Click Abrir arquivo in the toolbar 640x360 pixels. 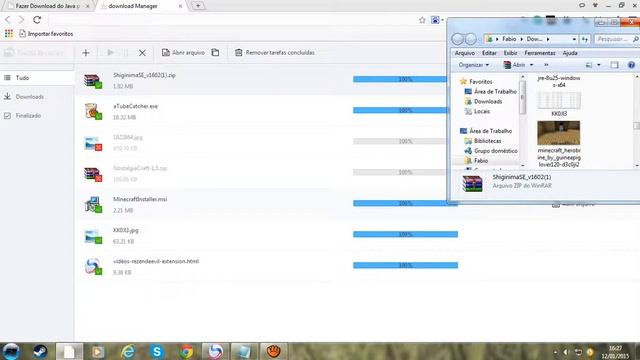click(183, 52)
